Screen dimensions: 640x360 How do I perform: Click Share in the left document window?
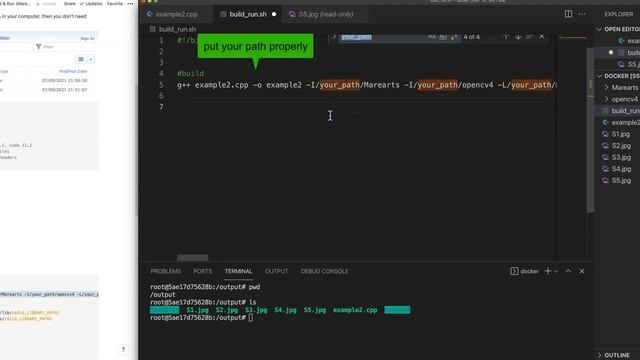click(x=69, y=4)
